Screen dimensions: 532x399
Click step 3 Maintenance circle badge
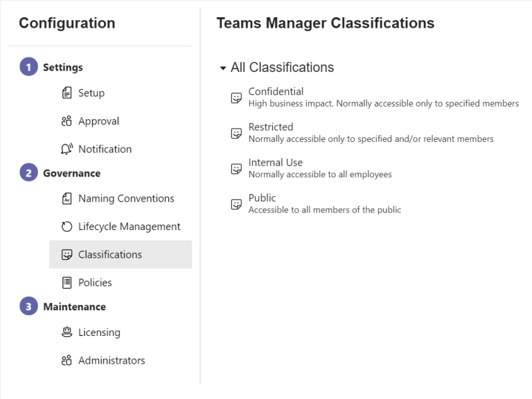[28, 307]
